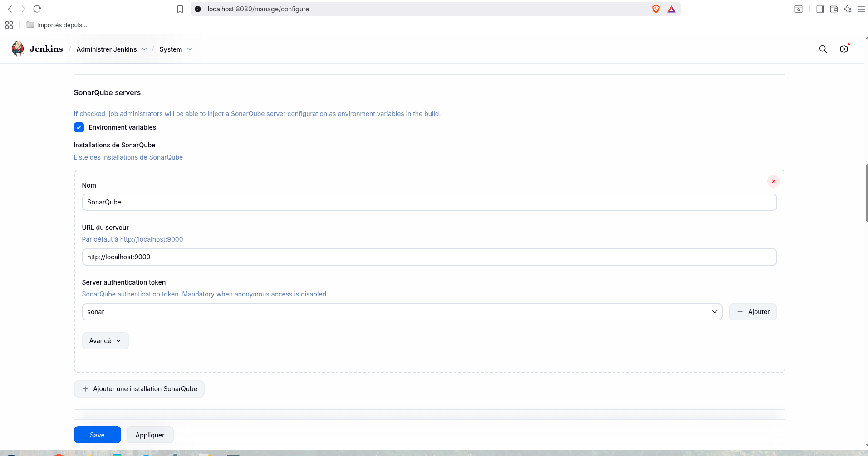The height and width of the screenshot is (456, 868).
Task: Expand the Avancé section
Action: coord(105,341)
